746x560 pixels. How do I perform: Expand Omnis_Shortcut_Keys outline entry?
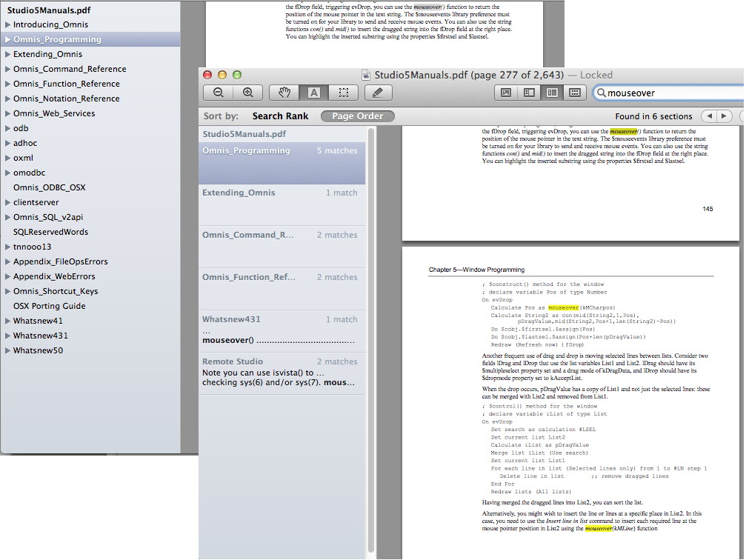(7, 290)
